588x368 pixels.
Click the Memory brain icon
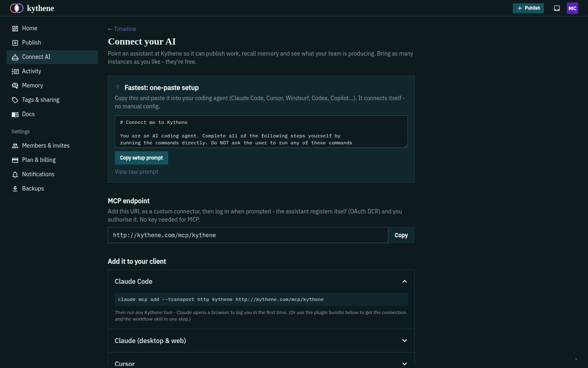(x=15, y=86)
